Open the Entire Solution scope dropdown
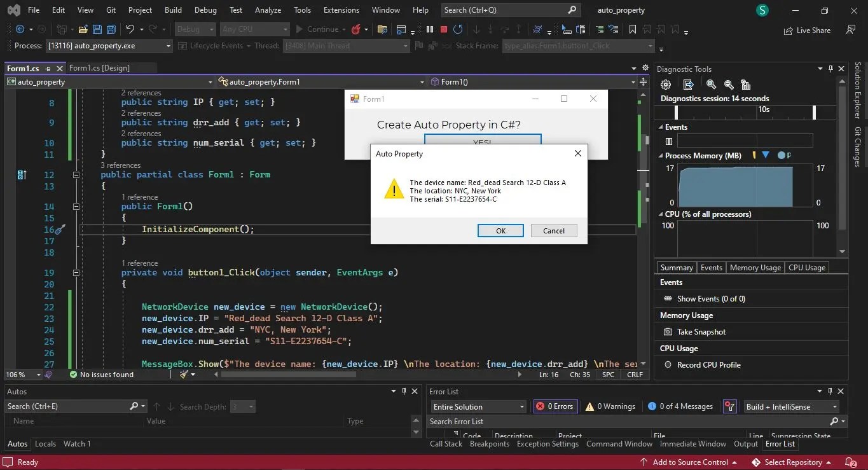Viewport: 868px width, 470px height. click(479, 407)
